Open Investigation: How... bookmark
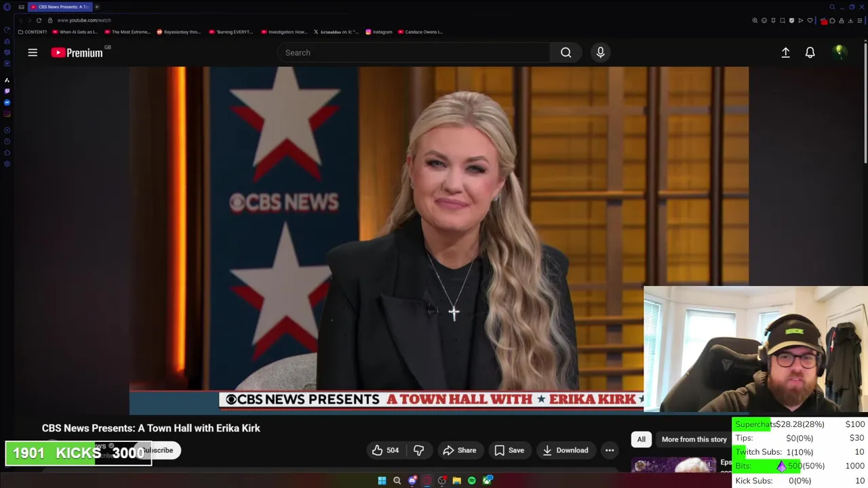The width and height of the screenshot is (868, 488). pos(283,32)
